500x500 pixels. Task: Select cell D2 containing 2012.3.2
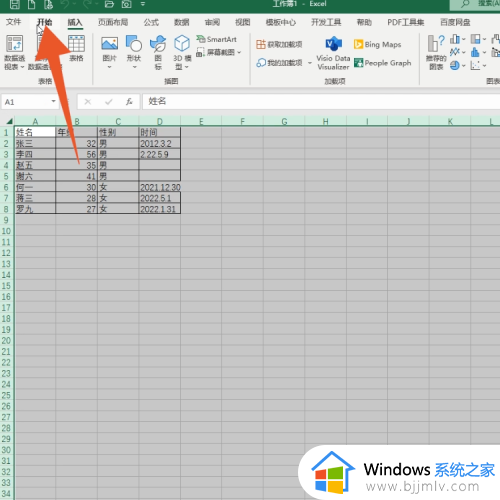point(160,143)
